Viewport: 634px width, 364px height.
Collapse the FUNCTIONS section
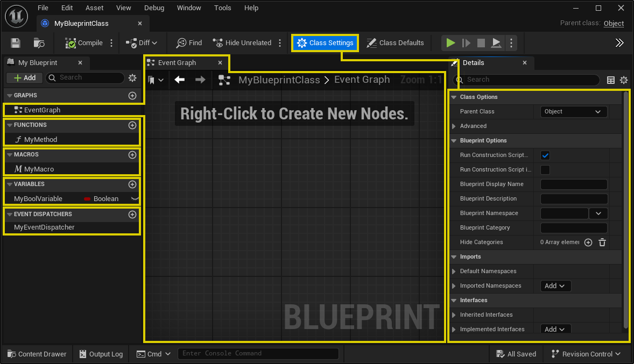[9, 125]
